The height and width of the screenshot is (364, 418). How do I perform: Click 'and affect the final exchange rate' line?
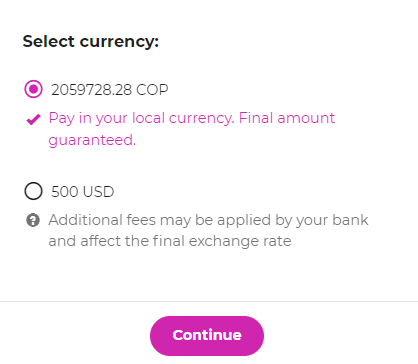tap(170, 241)
